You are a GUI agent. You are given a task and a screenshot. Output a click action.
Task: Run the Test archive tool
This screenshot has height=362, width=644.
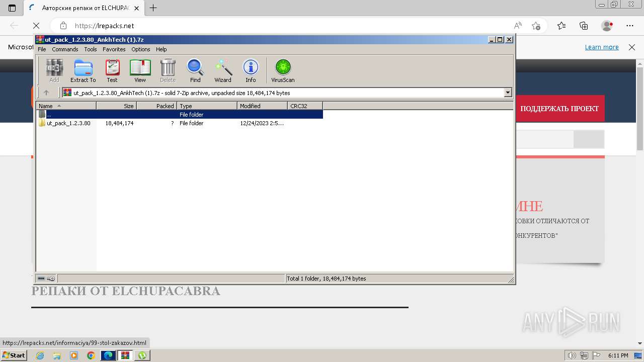[112, 70]
